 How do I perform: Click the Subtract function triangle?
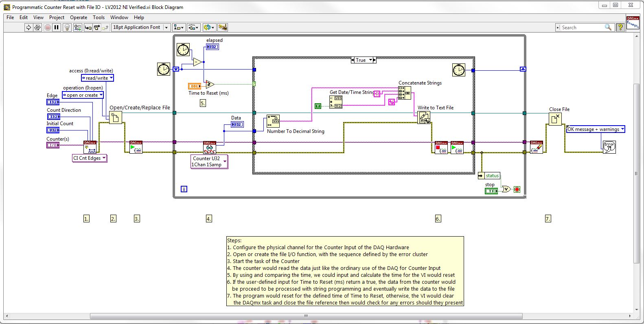point(197,62)
